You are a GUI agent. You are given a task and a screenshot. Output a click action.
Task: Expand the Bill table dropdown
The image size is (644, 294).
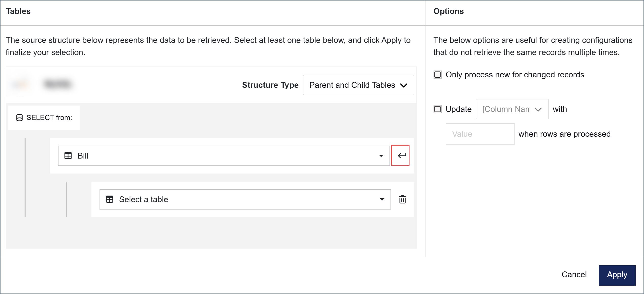point(224,156)
